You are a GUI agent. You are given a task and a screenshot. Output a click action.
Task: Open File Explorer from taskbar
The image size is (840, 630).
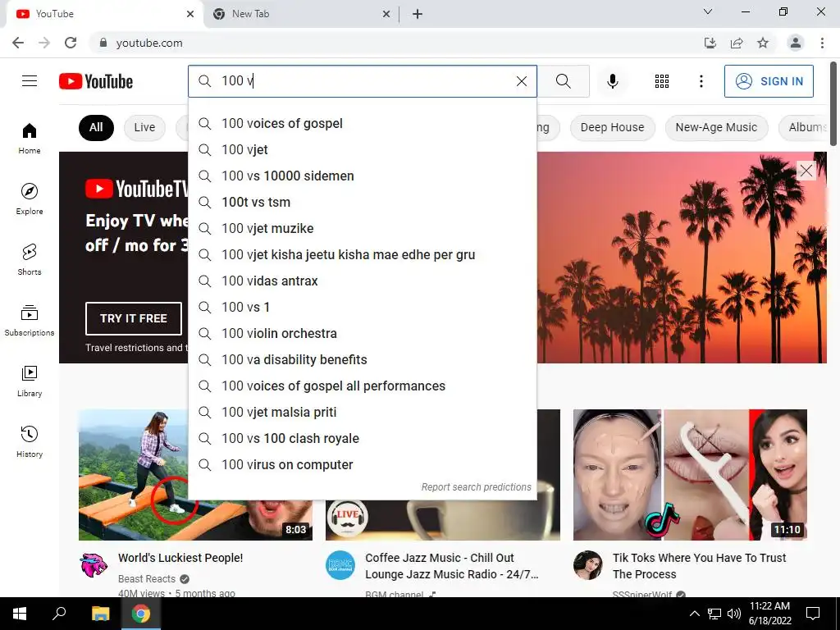[100, 614]
